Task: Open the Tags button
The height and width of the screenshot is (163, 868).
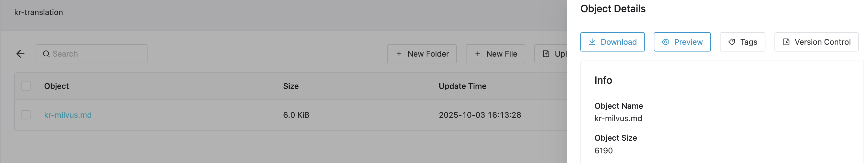Action: click(742, 42)
